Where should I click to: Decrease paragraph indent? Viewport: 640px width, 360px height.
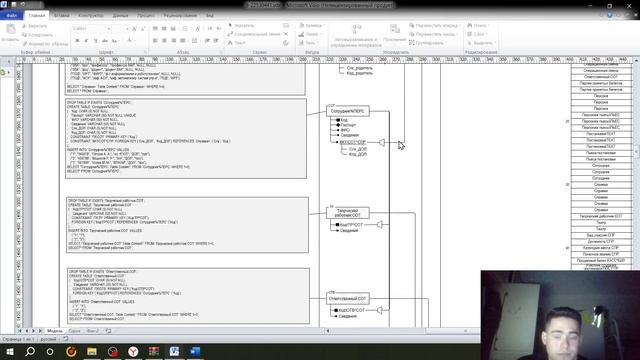[x=207, y=41]
